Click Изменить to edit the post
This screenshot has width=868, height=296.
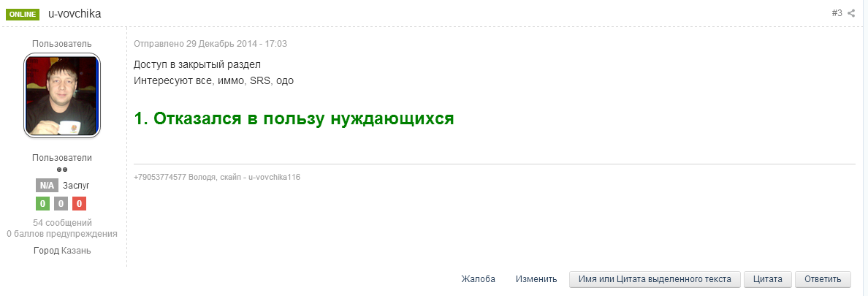click(536, 279)
